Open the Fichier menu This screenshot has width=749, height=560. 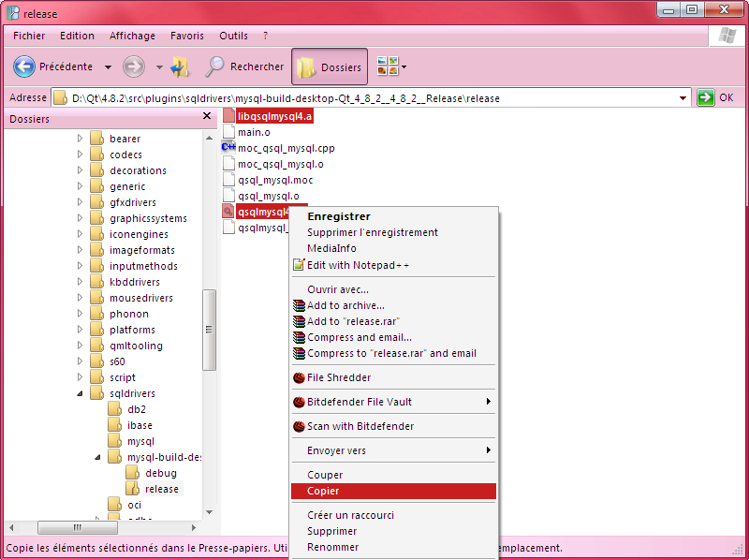29,36
